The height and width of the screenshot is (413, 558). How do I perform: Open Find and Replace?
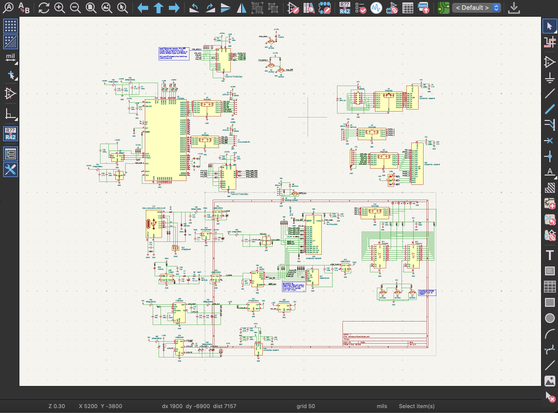coord(24,7)
